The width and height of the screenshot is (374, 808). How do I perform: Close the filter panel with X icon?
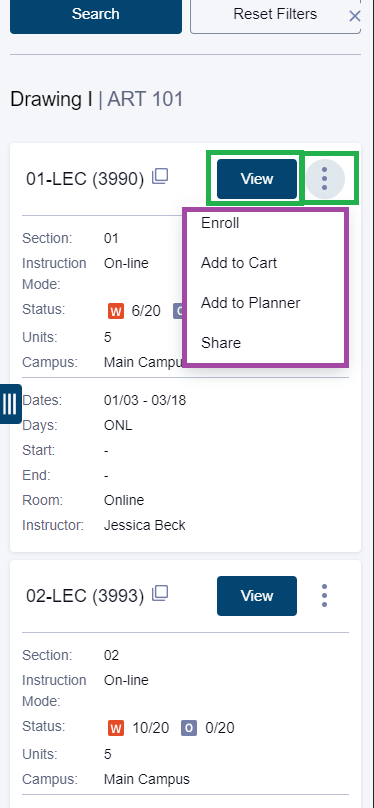click(354, 16)
